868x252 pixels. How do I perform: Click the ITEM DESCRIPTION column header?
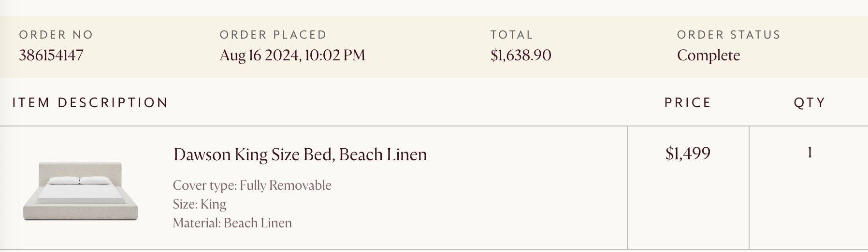pyautogui.click(x=90, y=103)
